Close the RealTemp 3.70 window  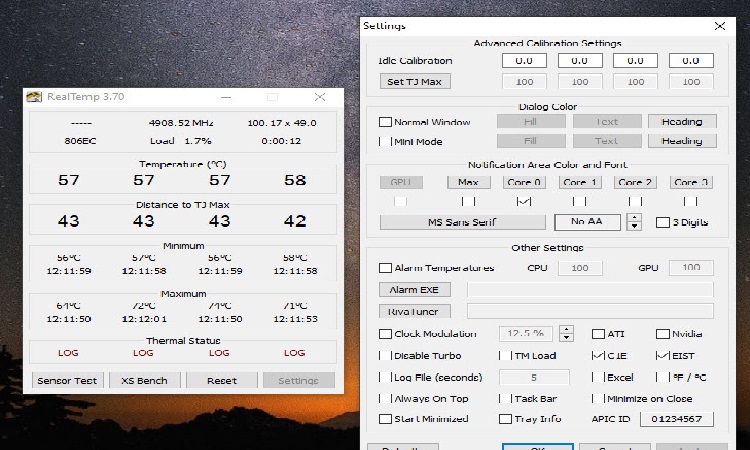click(x=320, y=97)
